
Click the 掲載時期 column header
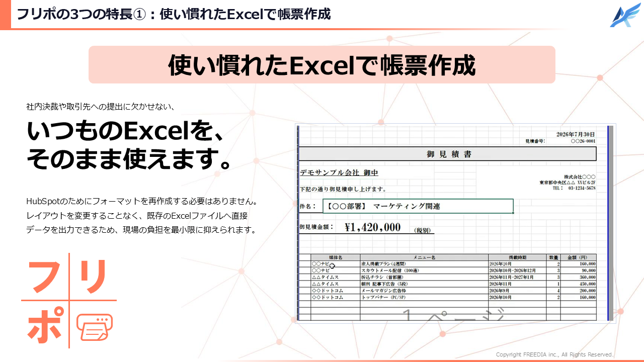[x=518, y=257]
